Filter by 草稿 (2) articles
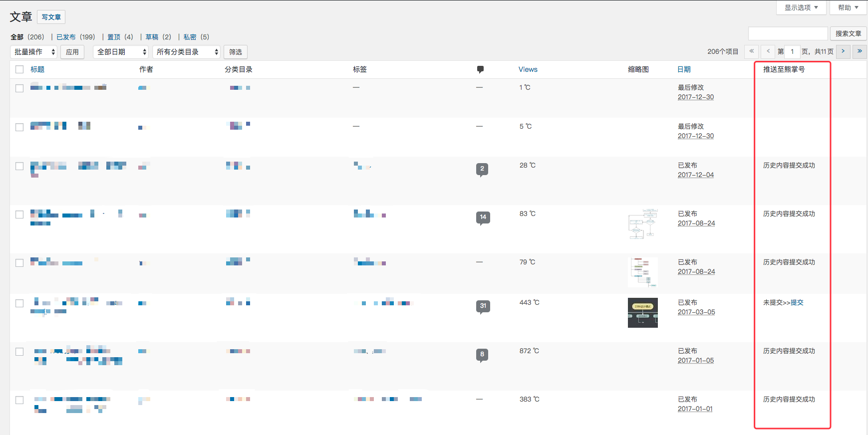Image resolution: width=868 pixels, height=435 pixels. coord(158,37)
